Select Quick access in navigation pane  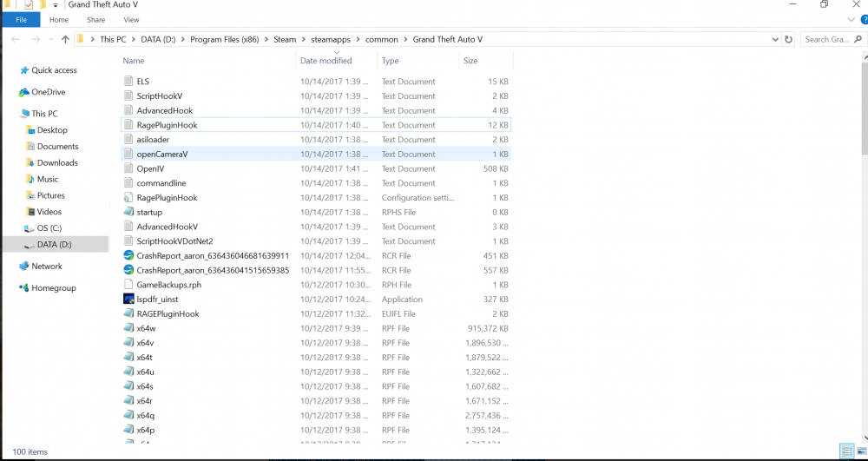tap(48, 70)
